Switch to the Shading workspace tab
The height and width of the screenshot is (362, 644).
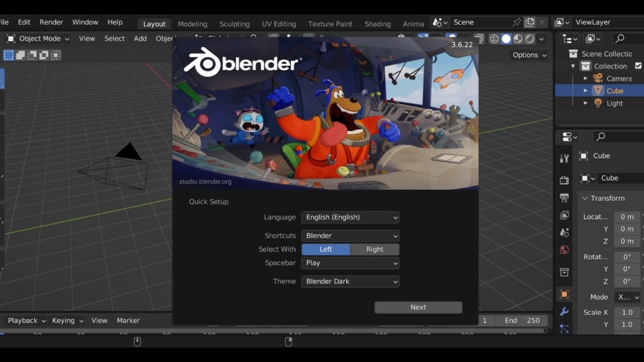(377, 24)
